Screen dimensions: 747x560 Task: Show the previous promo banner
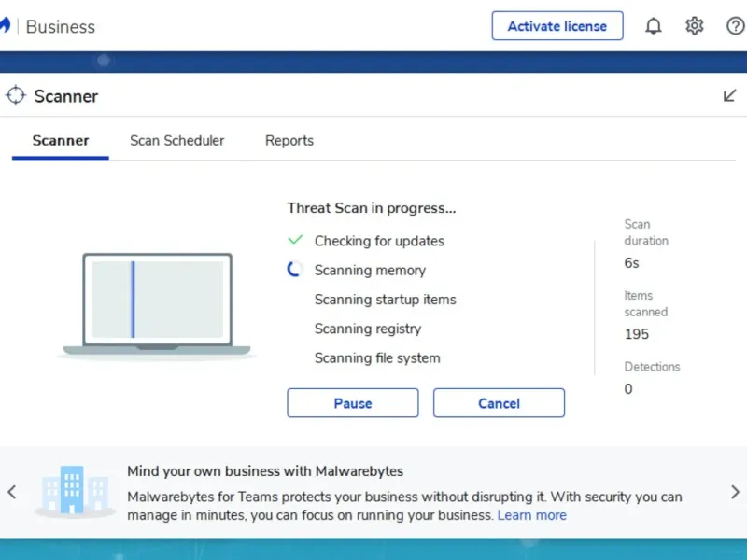pyautogui.click(x=12, y=492)
